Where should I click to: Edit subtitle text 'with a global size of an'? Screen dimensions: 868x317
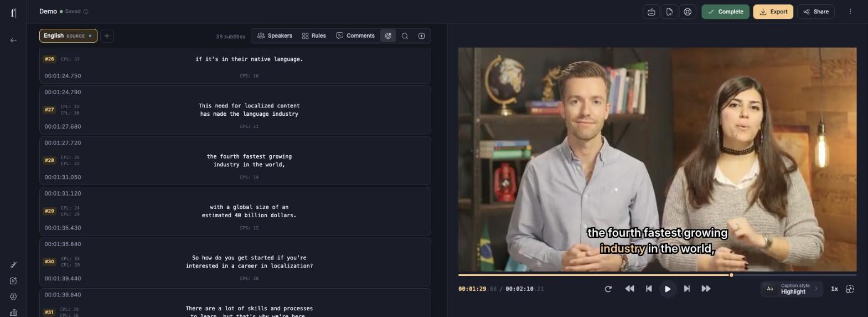(x=249, y=207)
